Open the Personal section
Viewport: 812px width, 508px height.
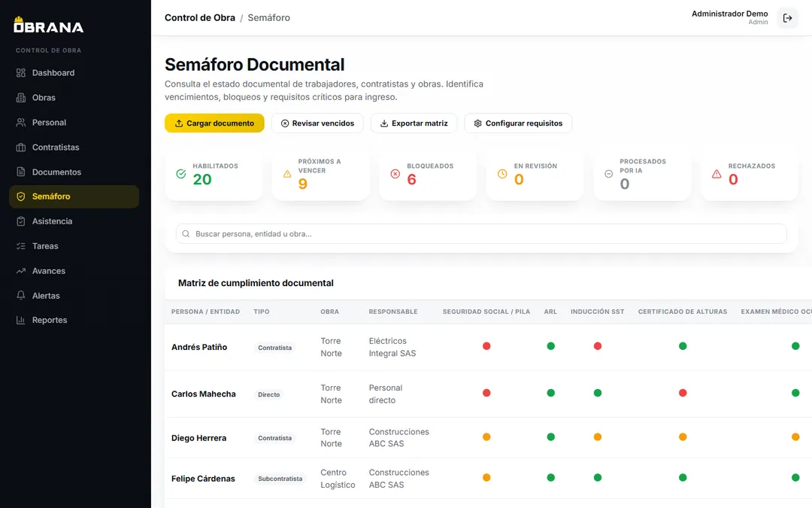point(74,123)
